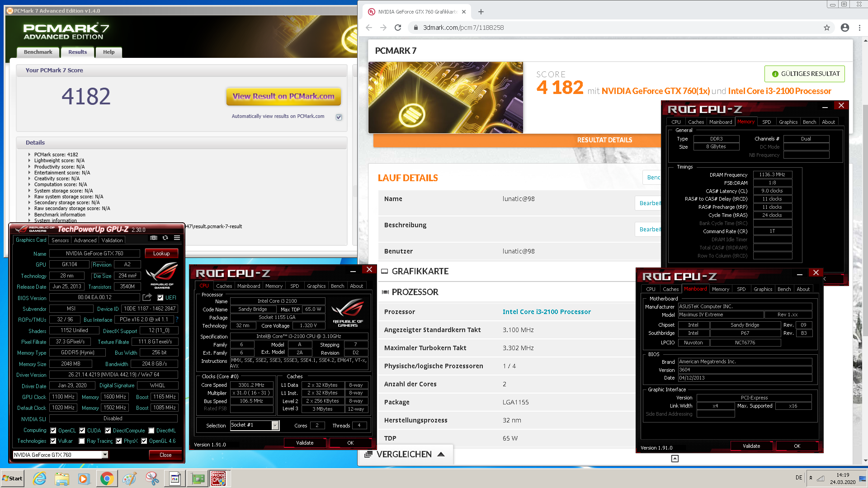The width and height of the screenshot is (868, 488).
Task: Click the Chrome address bar URL
Action: (x=463, y=28)
